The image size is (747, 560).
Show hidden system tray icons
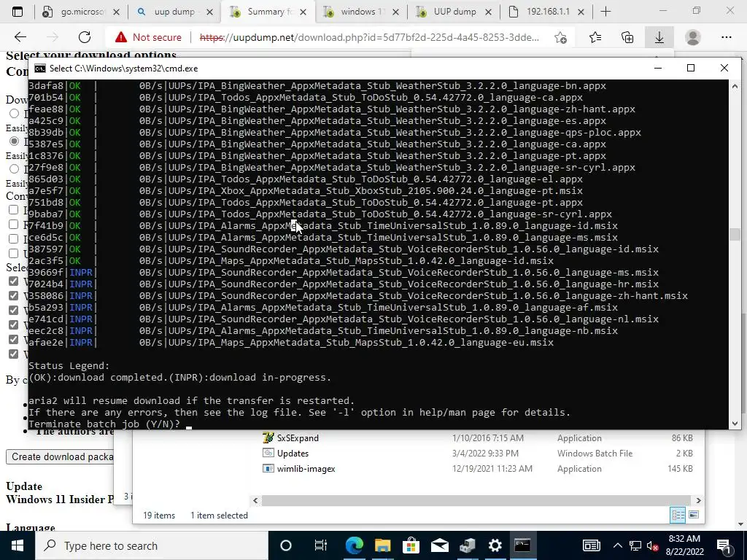(x=617, y=545)
